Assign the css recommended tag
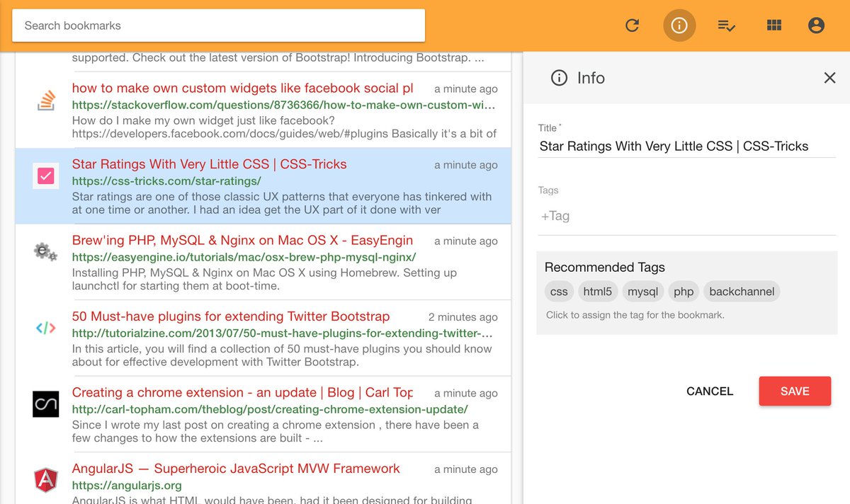850x504 pixels. pos(559,292)
